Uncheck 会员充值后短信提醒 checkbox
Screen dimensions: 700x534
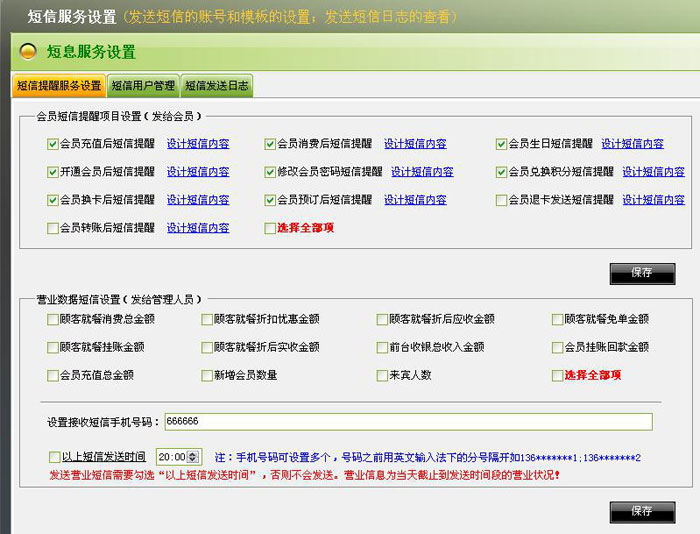[53, 144]
